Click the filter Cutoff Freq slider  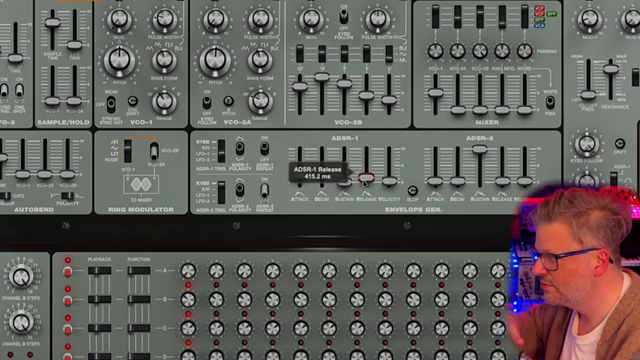click(x=588, y=96)
